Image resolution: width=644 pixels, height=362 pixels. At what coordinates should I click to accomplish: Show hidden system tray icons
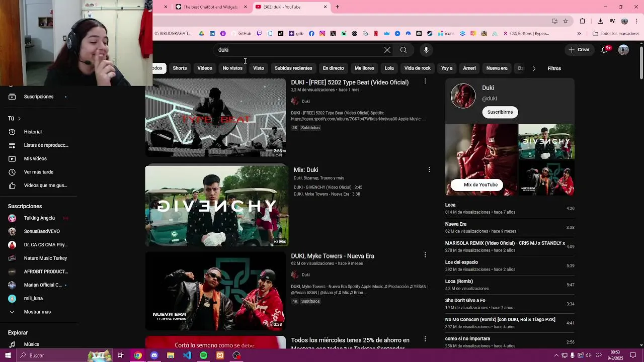[556, 355]
